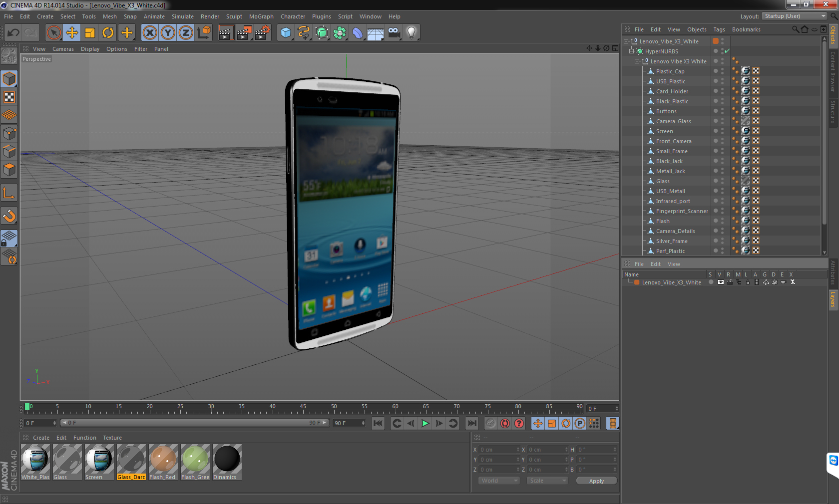Open the Deformer objects icon

click(358, 33)
